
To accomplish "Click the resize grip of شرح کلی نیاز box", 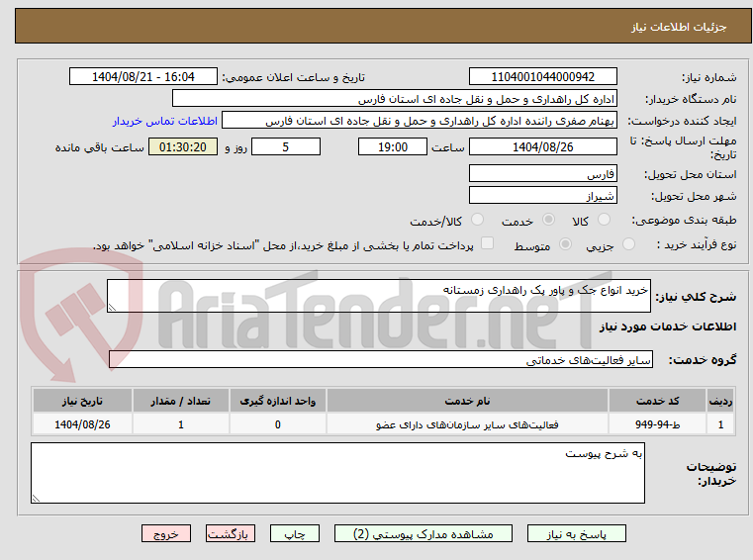I will point(112,307).
